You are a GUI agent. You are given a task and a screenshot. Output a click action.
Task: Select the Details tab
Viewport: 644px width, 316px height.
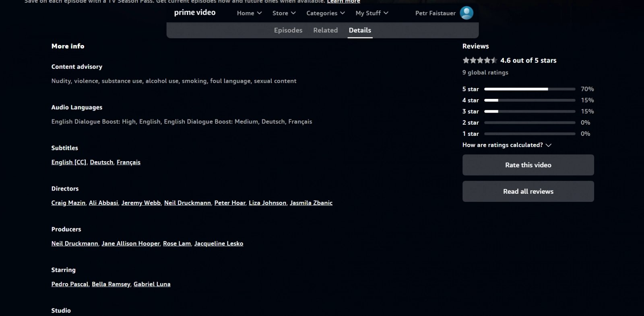click(360, 30)
